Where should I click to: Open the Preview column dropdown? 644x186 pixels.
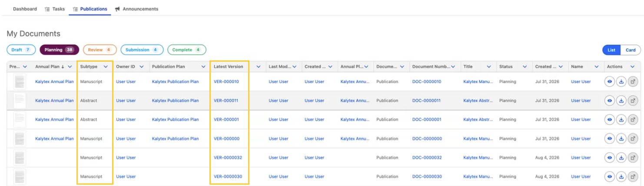(25, 66)
